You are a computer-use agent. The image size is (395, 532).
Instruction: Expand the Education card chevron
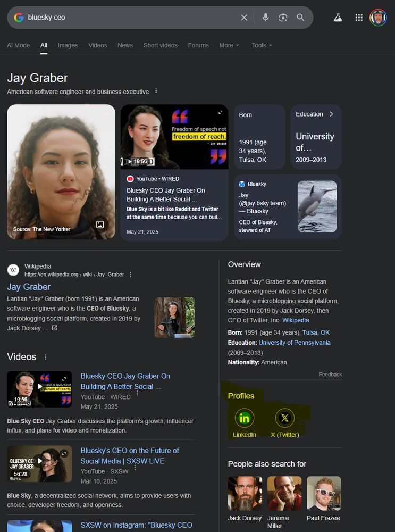[331, 114]
